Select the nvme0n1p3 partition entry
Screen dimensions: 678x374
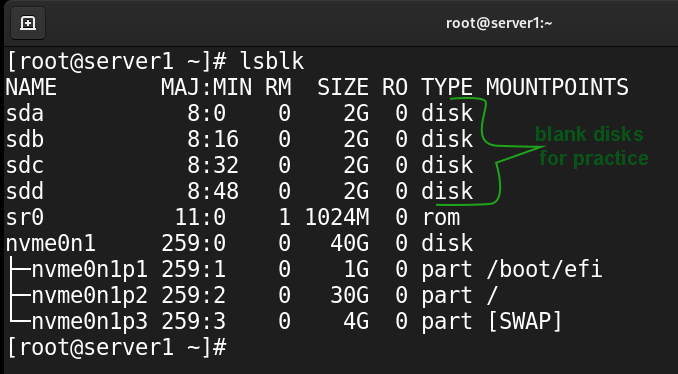[x=90, y=321]
